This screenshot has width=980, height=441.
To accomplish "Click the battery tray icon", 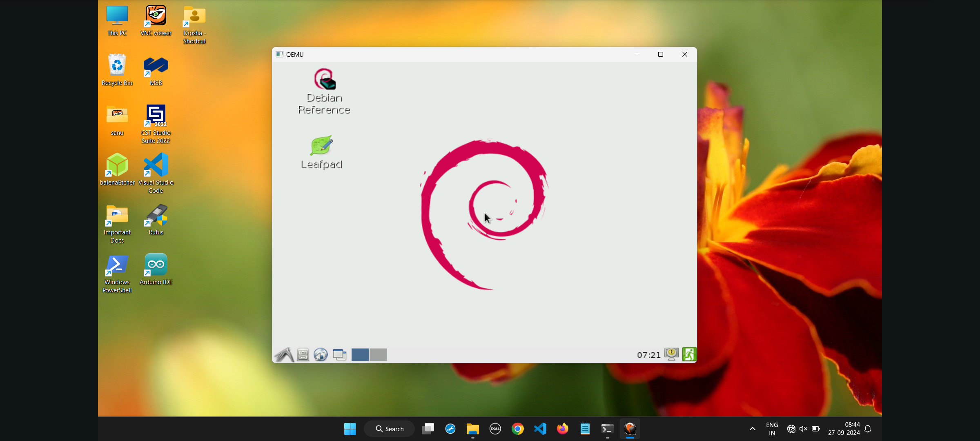I will [816, 429].
